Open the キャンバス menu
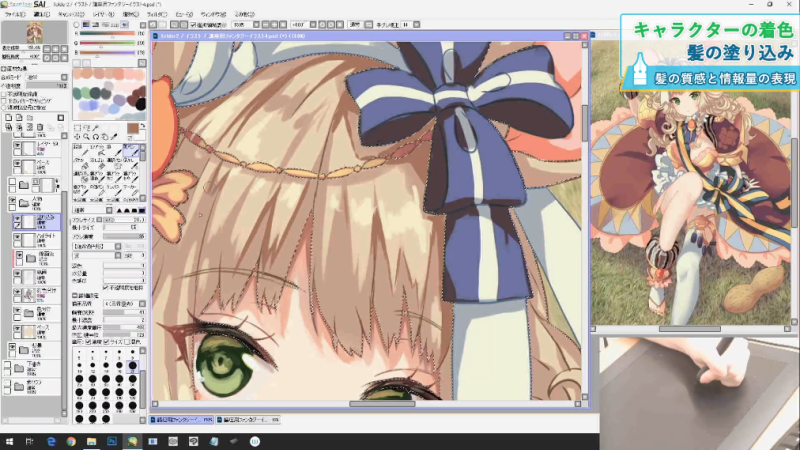The width and height of the screenshot is (800, 450). tap(71, 14)
